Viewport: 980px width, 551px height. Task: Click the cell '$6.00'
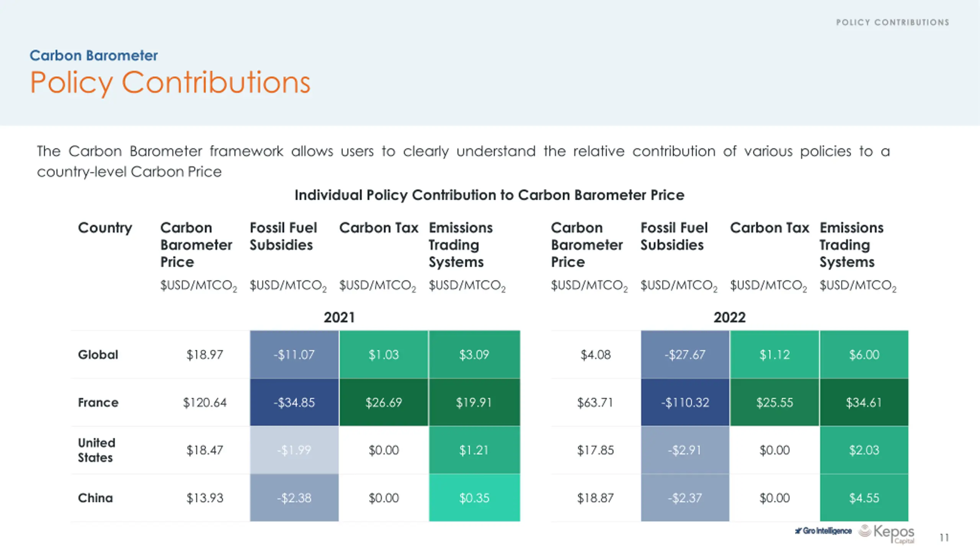[864, 354]
